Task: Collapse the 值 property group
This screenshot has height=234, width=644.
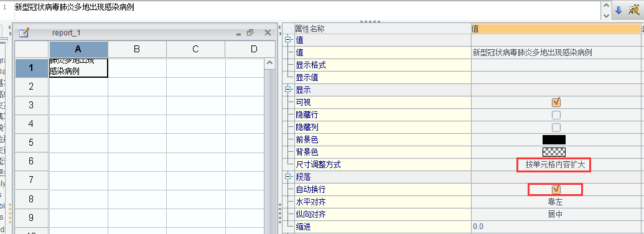Action: tap(288, 40)
